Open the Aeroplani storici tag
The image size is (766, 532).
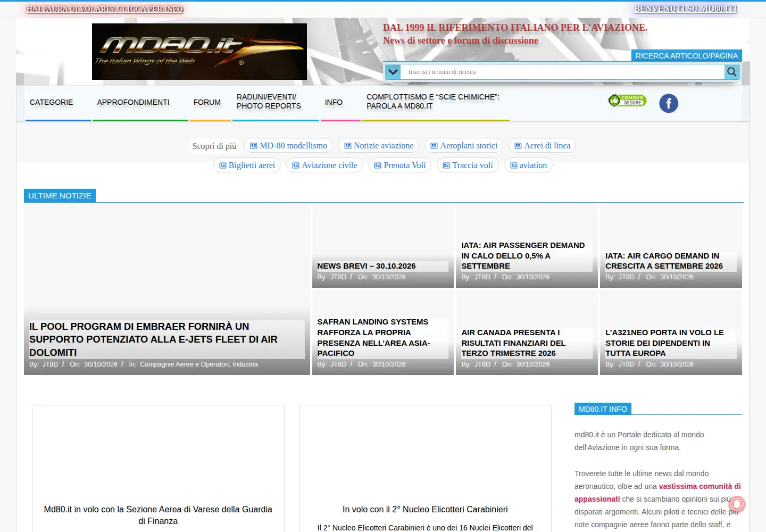(464, 146)
